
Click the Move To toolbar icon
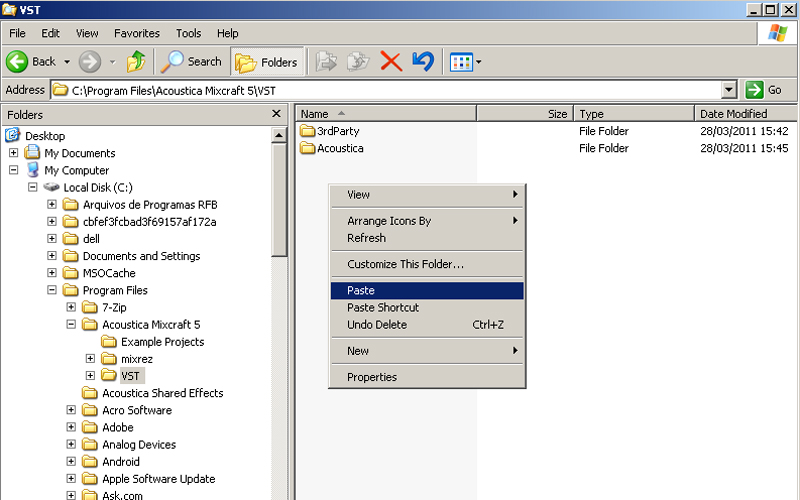pos(326,62)
